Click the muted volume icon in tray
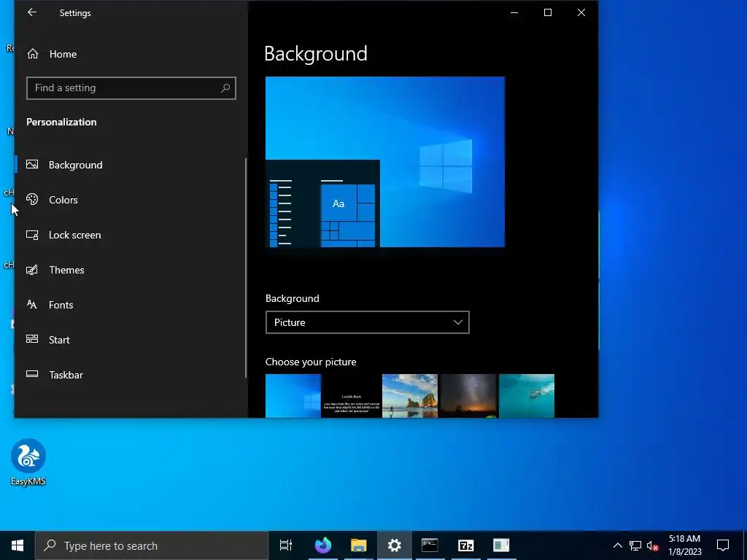Viewport: 747px width, 560px height. (652, 545)
